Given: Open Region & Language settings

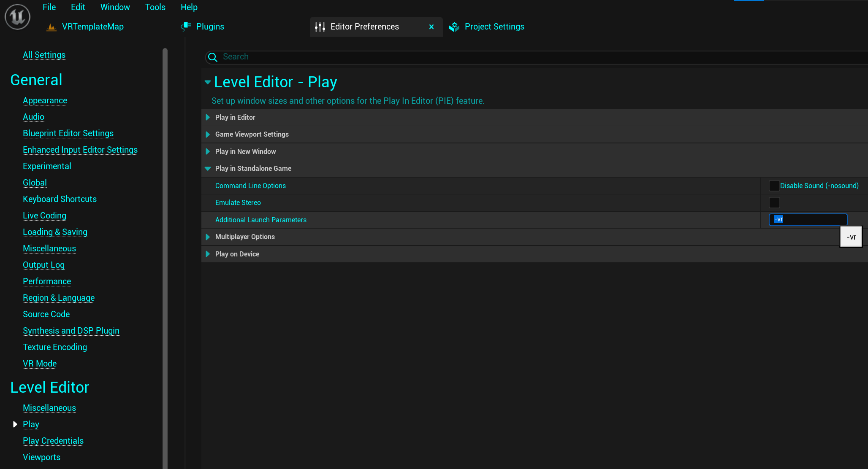Looking at the screenshot, I should 59,298.
